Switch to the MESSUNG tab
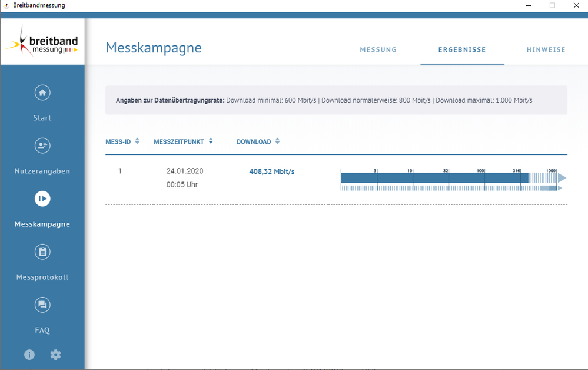 click(378, 49)
